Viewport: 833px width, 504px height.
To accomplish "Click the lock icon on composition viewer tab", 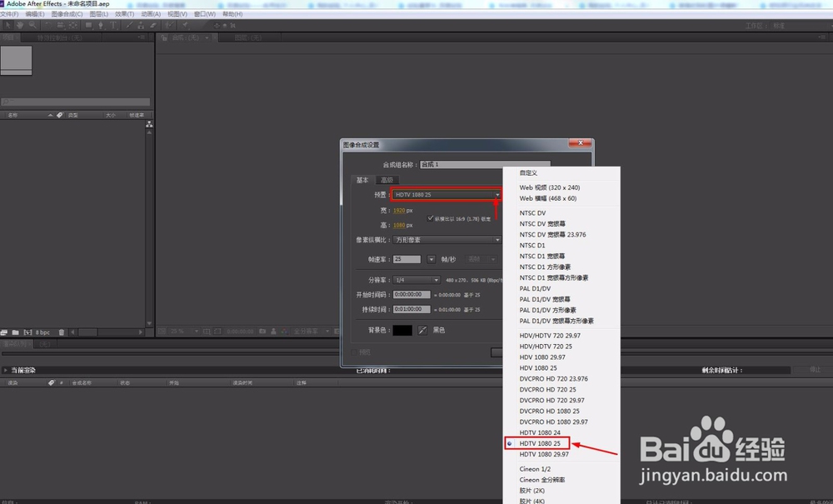I will pyautogui.click(x=164, y=37).
